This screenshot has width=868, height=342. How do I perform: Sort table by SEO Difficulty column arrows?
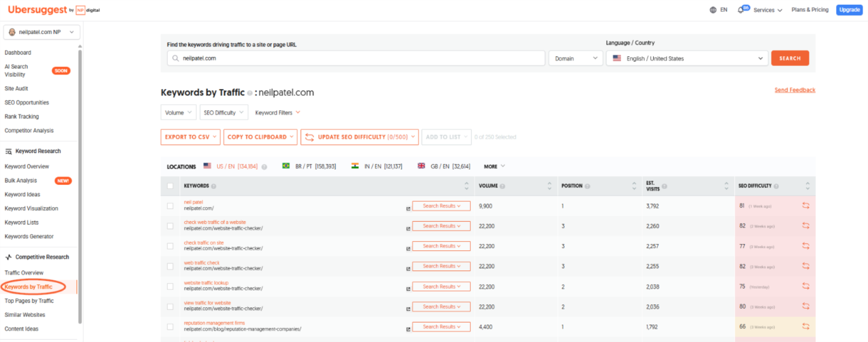point(807,186)
